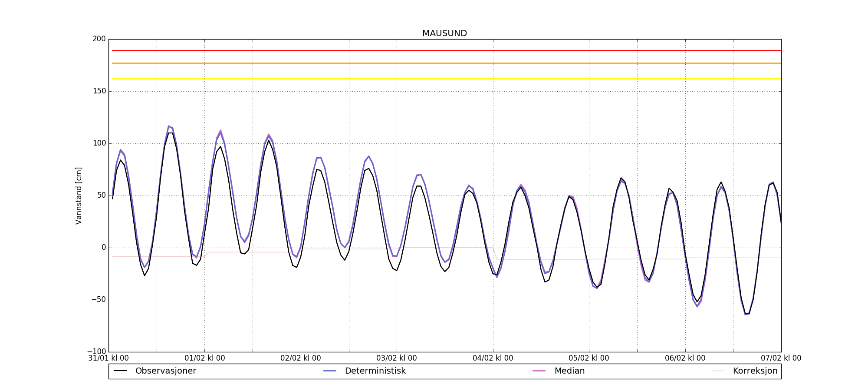The image size is (868, 391).
Task: Click the black Observasjoner legend line swatch
Action: (120, 371)
